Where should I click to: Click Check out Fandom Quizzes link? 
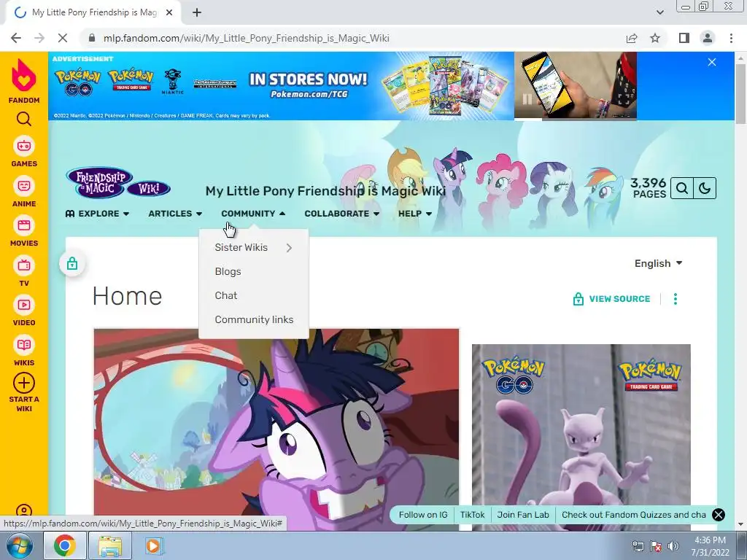point(634,515)
